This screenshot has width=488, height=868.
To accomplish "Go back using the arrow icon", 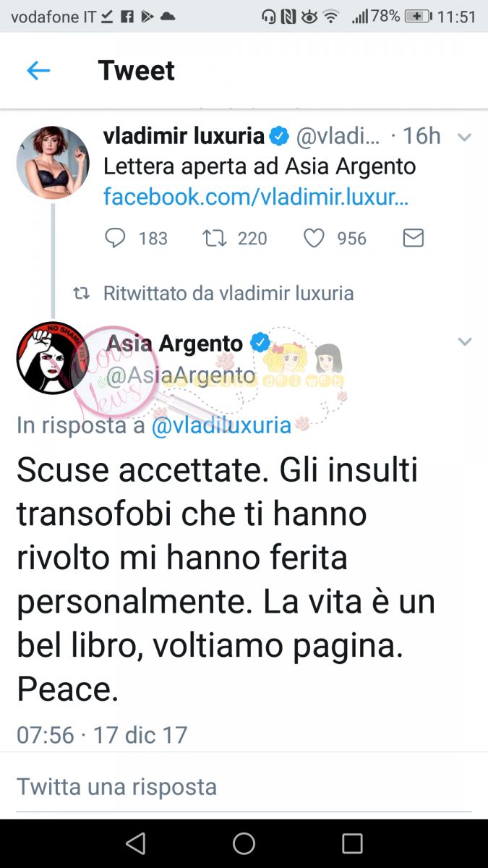I will click(38, 70).
